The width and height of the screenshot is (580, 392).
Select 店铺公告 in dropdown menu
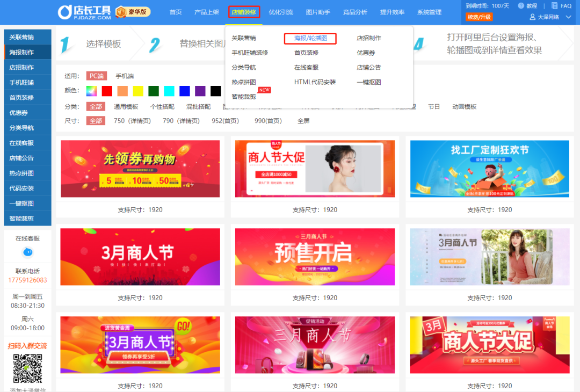click(x=369, y=67)
